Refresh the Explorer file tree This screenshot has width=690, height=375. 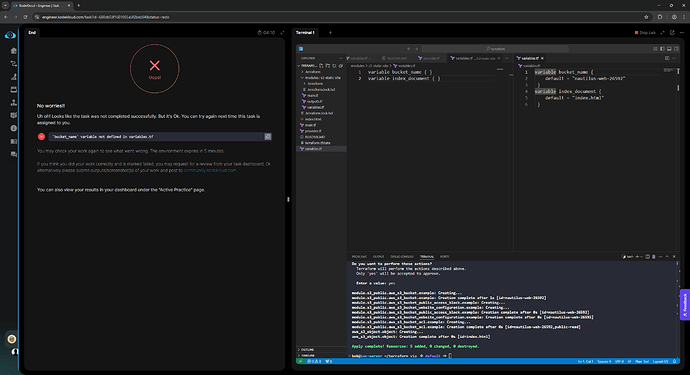point(334,66)
